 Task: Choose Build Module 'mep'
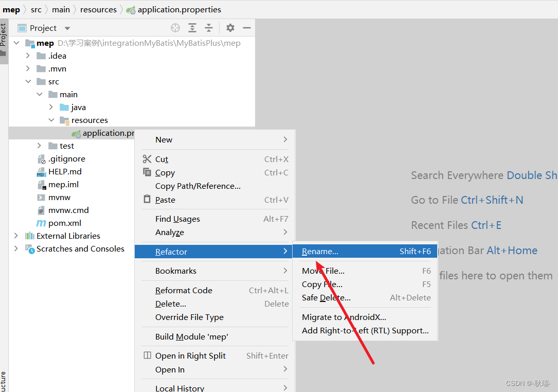[x=215, y=336]
